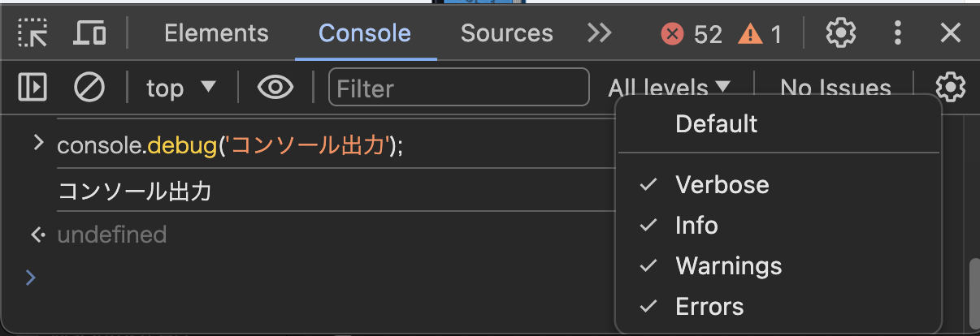
Task: Clear the console
Action: point(89,88)
